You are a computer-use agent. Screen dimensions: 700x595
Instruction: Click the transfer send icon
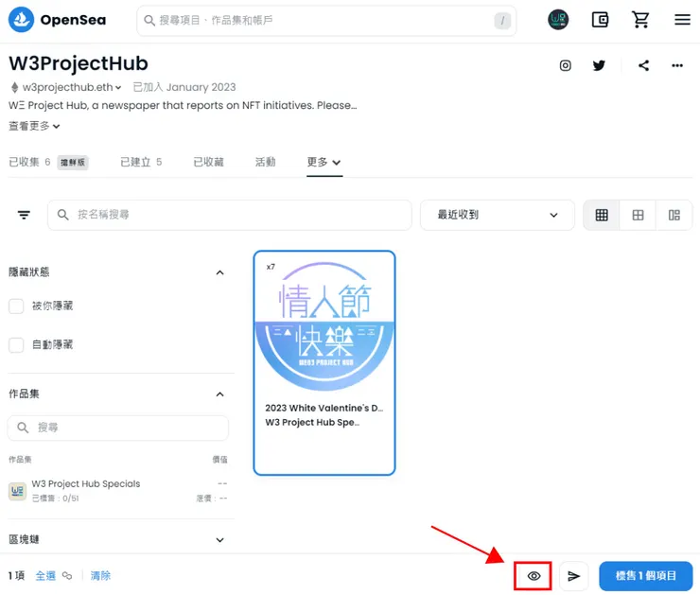pos(573,576)
